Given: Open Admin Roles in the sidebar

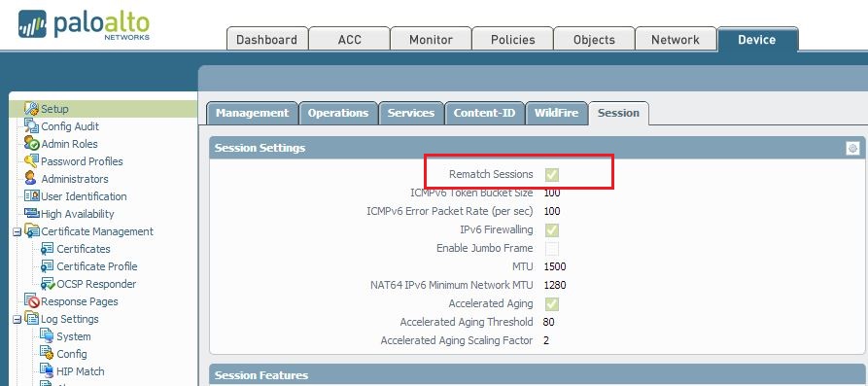Looking at the screenshot, I should tap(69, 144).
